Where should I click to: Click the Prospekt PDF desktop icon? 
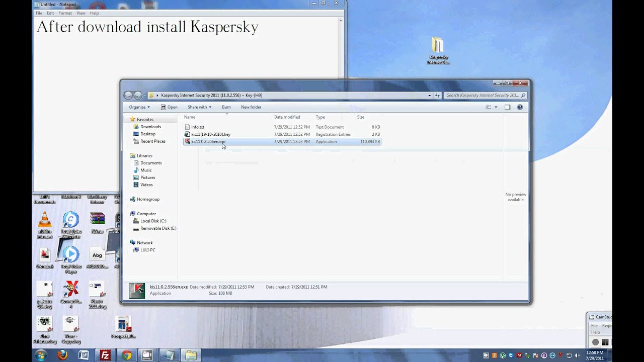123,328
